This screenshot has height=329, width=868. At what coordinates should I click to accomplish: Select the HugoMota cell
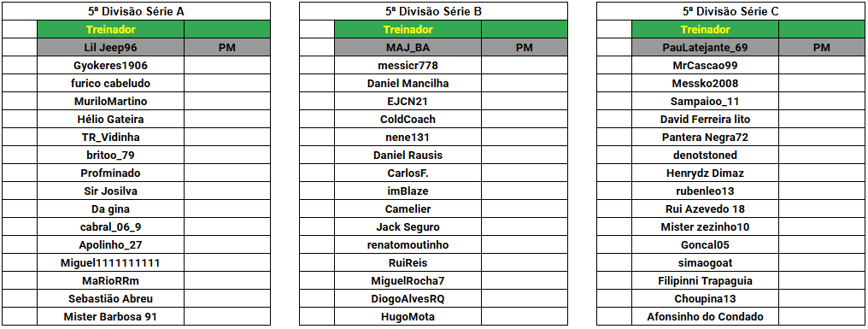(x=408, y=317)
